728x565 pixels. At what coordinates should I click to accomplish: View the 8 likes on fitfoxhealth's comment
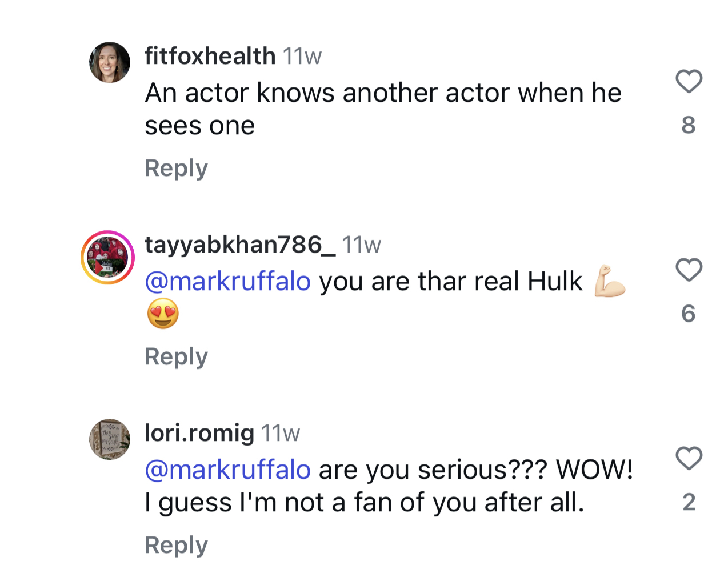689,125
